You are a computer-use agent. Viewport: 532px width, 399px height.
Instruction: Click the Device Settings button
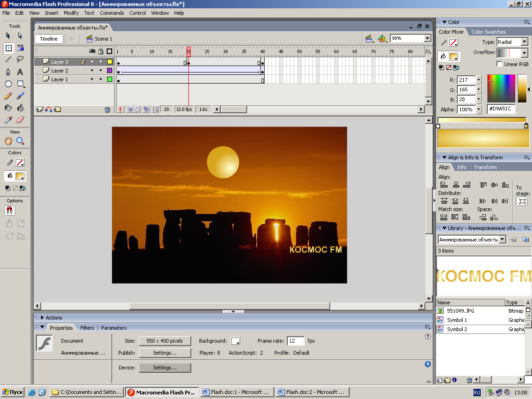point(165,368)
